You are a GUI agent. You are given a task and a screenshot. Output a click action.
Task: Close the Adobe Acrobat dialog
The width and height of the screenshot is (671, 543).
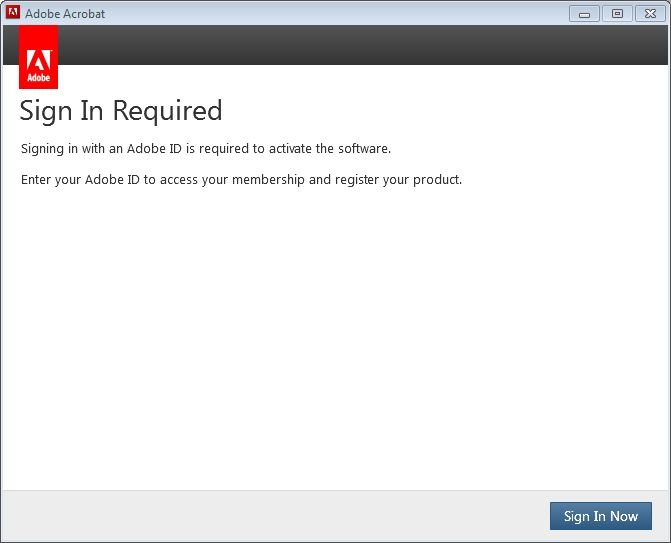point(650,14)
